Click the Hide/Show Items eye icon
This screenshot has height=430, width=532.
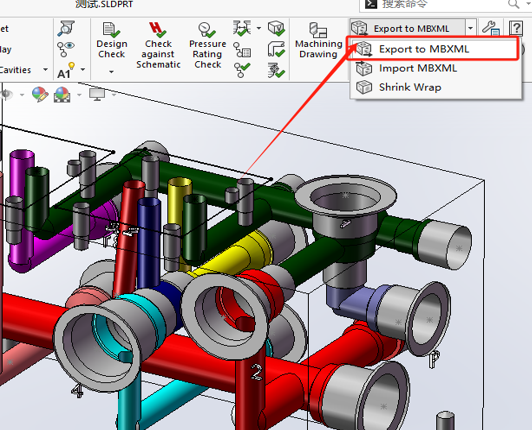[7, 94]
